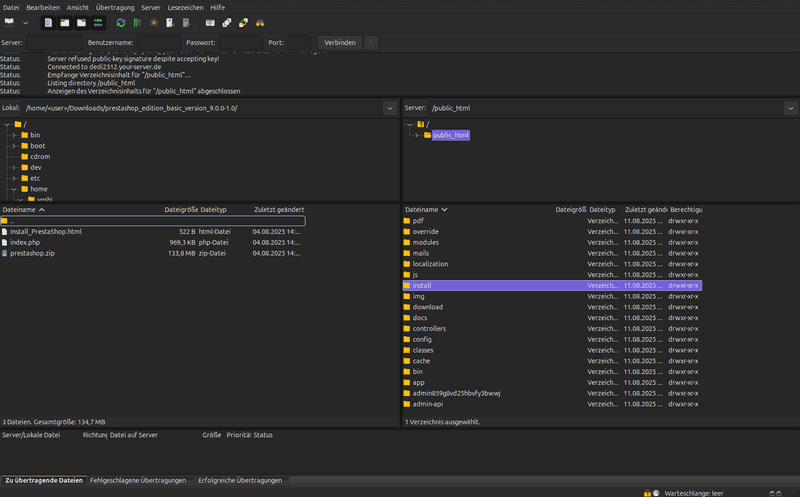Click the process queue toolbar icon
The height and width of the screenshot is (497, 800).
138,22
